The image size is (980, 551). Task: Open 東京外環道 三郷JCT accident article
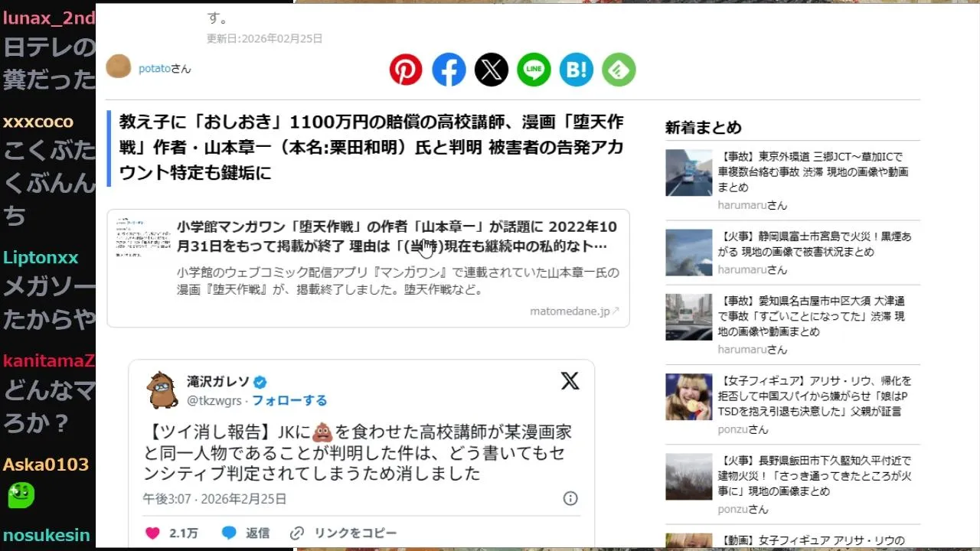[813, 171]
